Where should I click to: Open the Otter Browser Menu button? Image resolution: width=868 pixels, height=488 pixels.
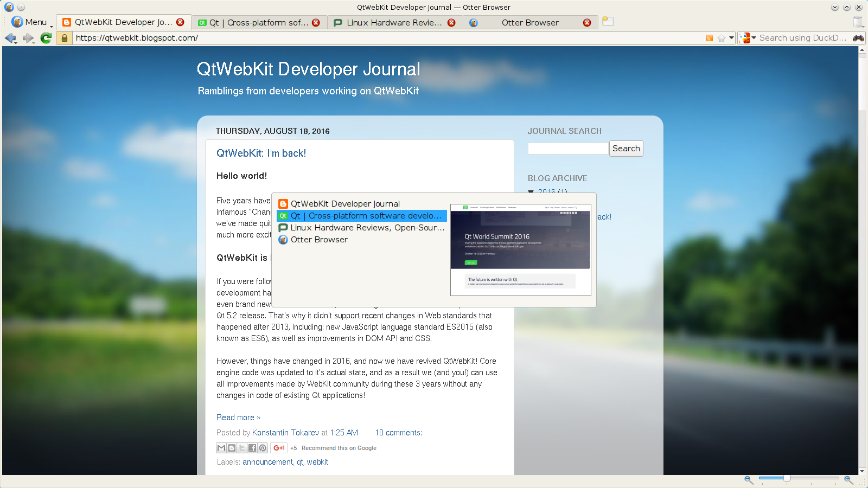coord(31,22)
